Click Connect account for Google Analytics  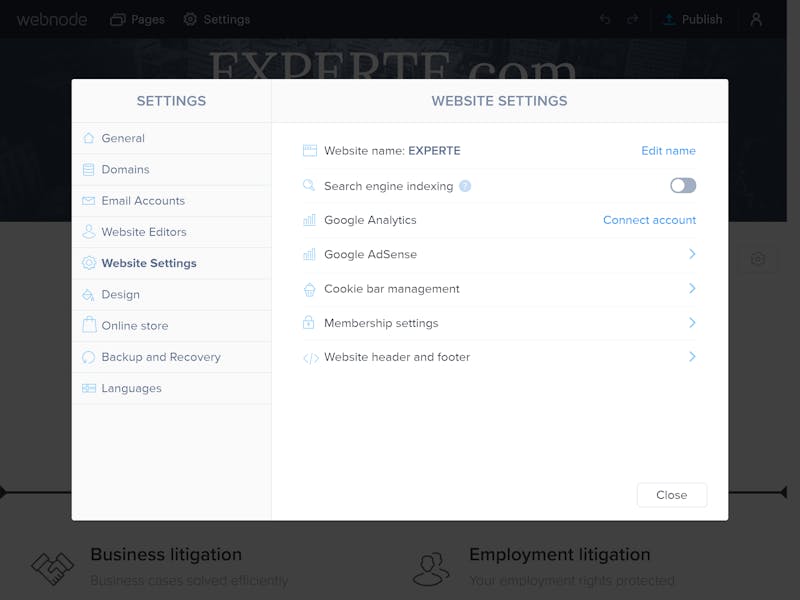pyautogui.click(x=649, y=220)
